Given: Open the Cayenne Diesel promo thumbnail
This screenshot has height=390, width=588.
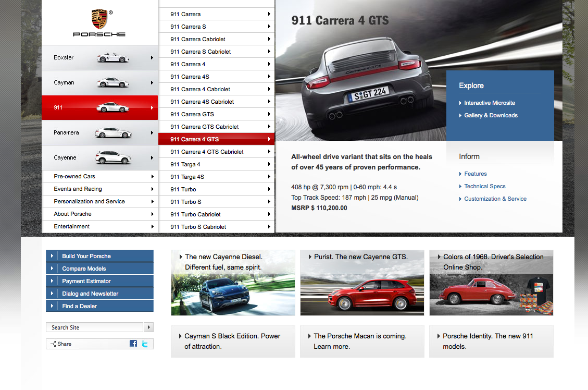Looking at the screenshot, I should [x=233, y=283].
